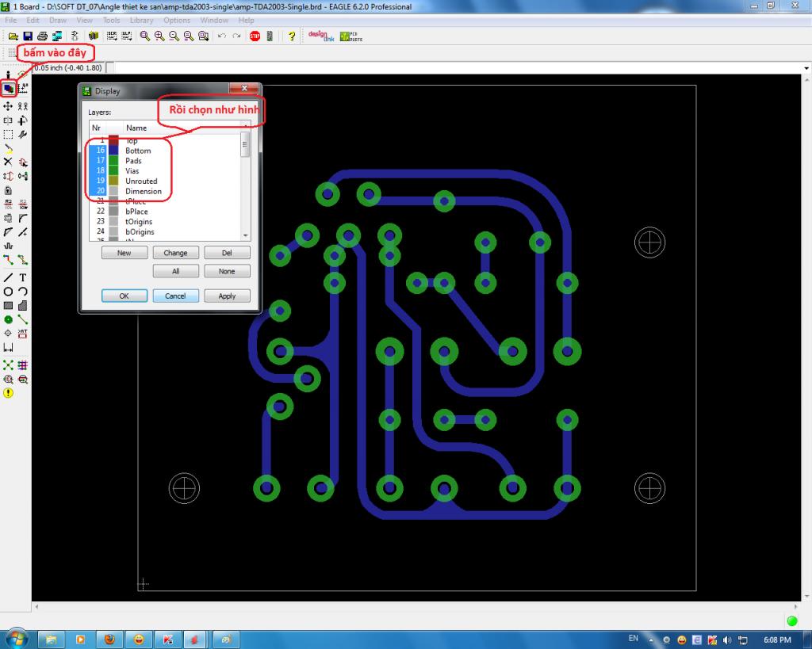The image size is (812, 649).
Task: Click the Apply button
Action: (227, 296)
